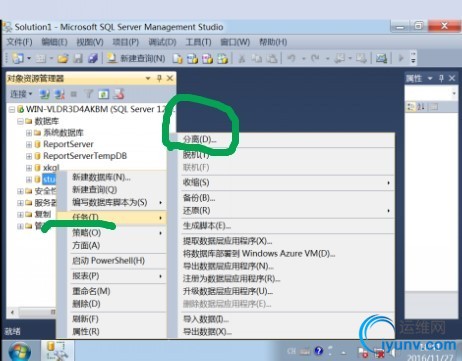Expand the ReportServerTempDB database node
The image size is (462, 361).
[x=29, y=156]
